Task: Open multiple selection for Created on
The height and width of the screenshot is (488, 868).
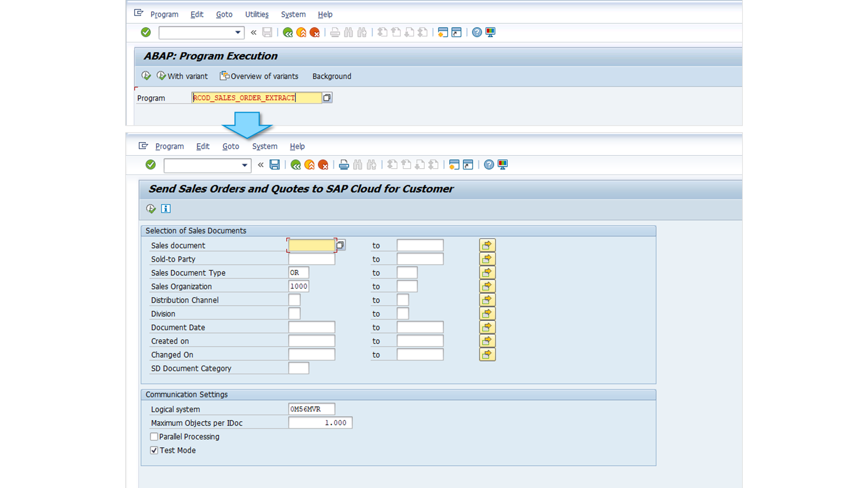Action: point(487,341)
